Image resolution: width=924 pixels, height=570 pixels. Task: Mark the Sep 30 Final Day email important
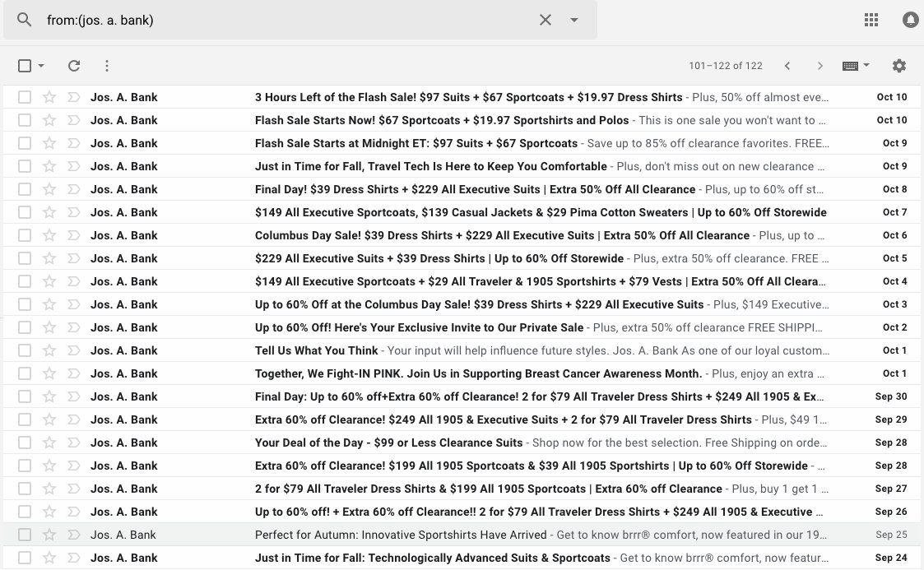(74, 396)
